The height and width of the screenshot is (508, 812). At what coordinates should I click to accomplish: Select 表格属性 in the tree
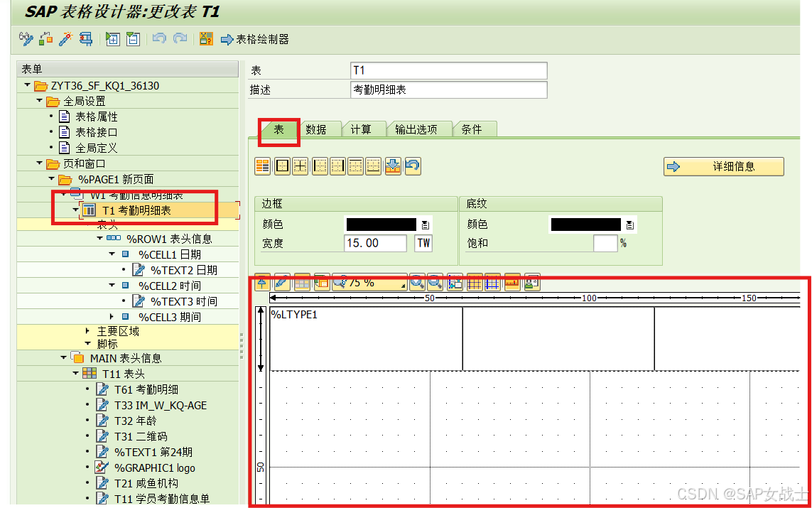click(x=97, y=117)
